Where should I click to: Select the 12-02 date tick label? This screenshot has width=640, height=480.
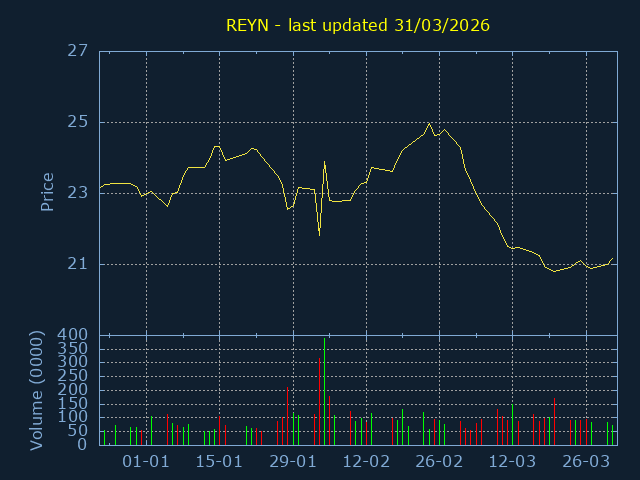[366, 462]
